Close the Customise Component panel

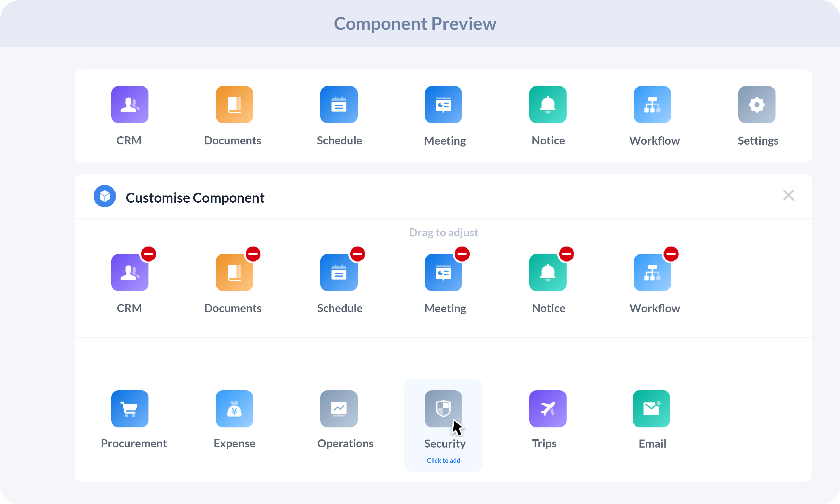(x=789, y=195)
